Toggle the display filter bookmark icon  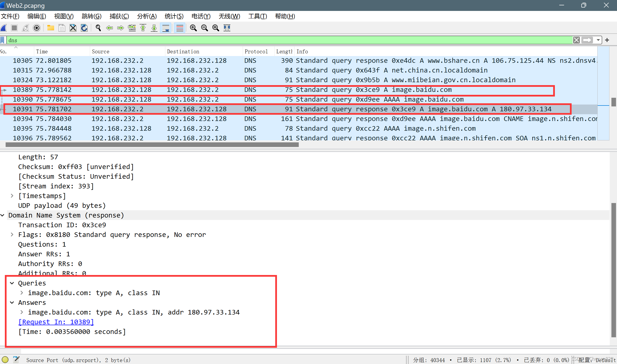click(3, 40)
